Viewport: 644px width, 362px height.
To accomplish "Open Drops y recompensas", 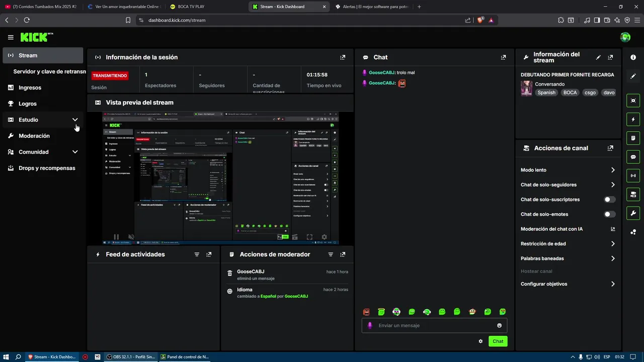I will coord(43,168).
